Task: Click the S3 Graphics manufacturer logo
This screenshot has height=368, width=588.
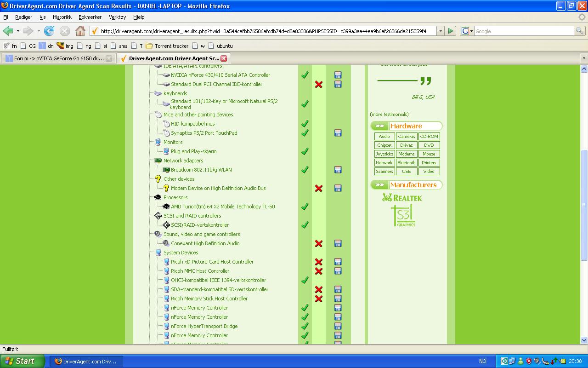Action: [403, 216]
